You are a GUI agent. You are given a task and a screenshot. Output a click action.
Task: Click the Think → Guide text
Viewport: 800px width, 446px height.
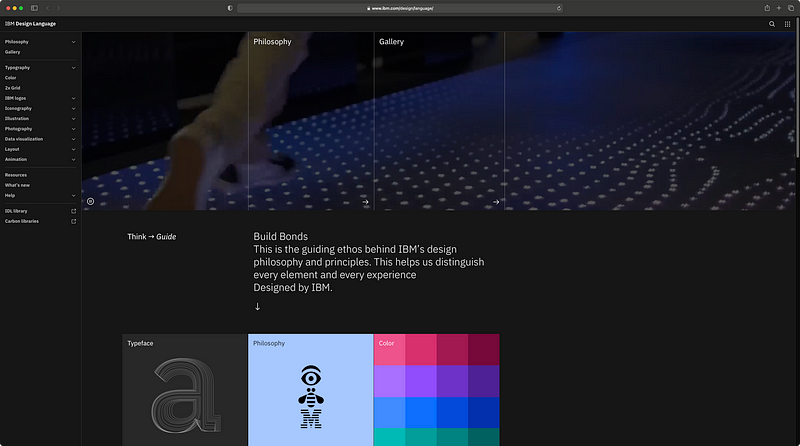[x=152, y=237]
